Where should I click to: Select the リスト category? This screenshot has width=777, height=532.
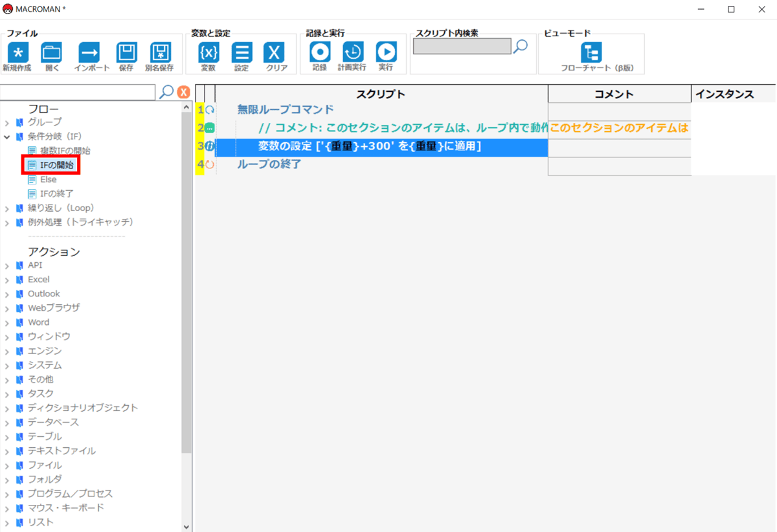tap(40, 522)
